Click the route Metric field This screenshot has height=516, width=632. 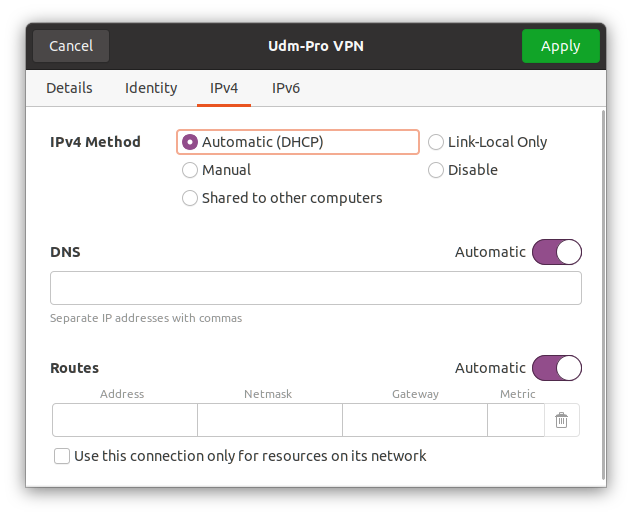tap(516, 421)
